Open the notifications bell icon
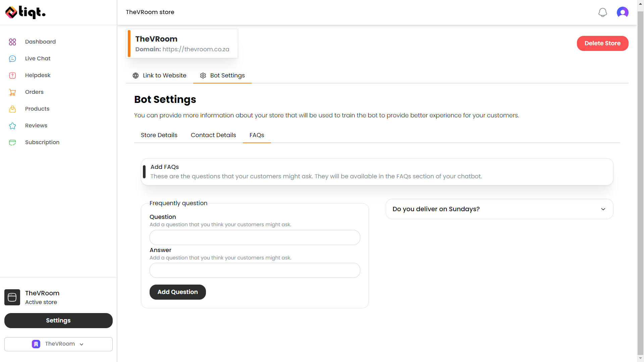 tap(602, 12)
